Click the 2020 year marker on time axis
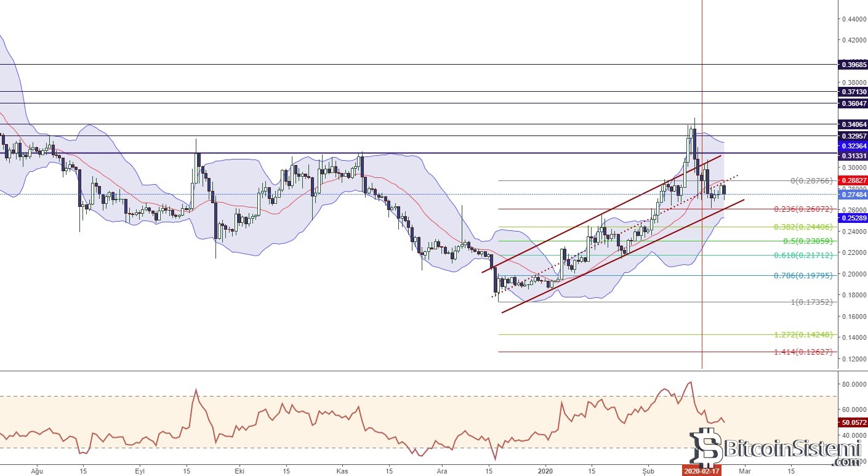 pyautogui.click(x=546, y=471)
